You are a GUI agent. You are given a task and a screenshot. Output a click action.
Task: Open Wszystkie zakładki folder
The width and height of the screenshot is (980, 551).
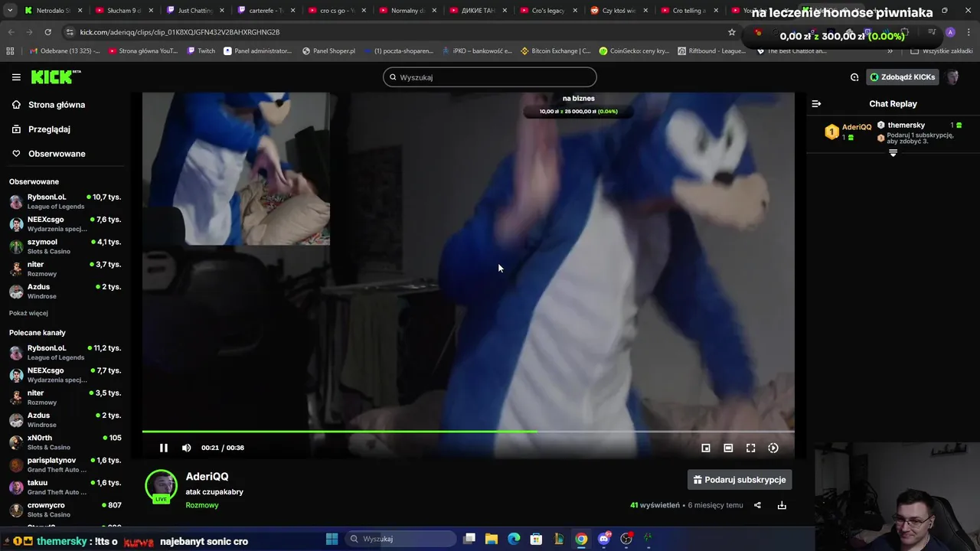tap(942, 51)
